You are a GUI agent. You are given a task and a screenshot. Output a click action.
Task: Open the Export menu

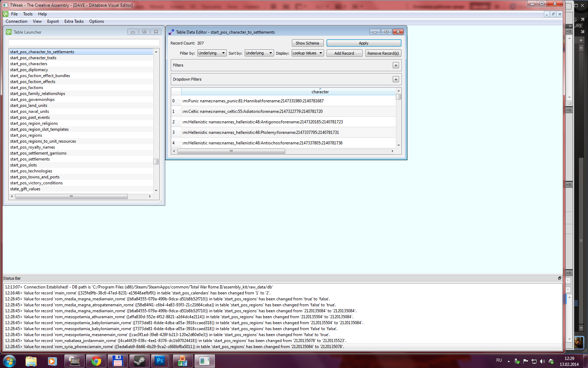tap(53, 21)
